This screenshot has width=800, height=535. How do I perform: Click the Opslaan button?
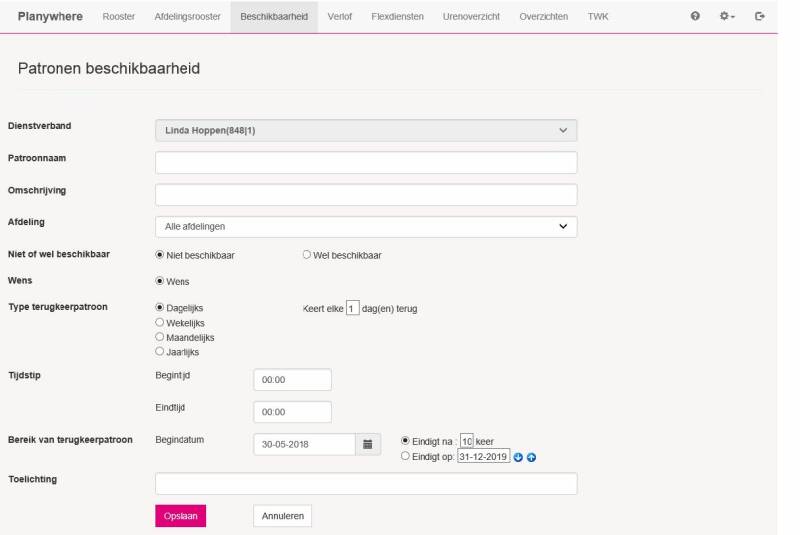pos(180,516)
